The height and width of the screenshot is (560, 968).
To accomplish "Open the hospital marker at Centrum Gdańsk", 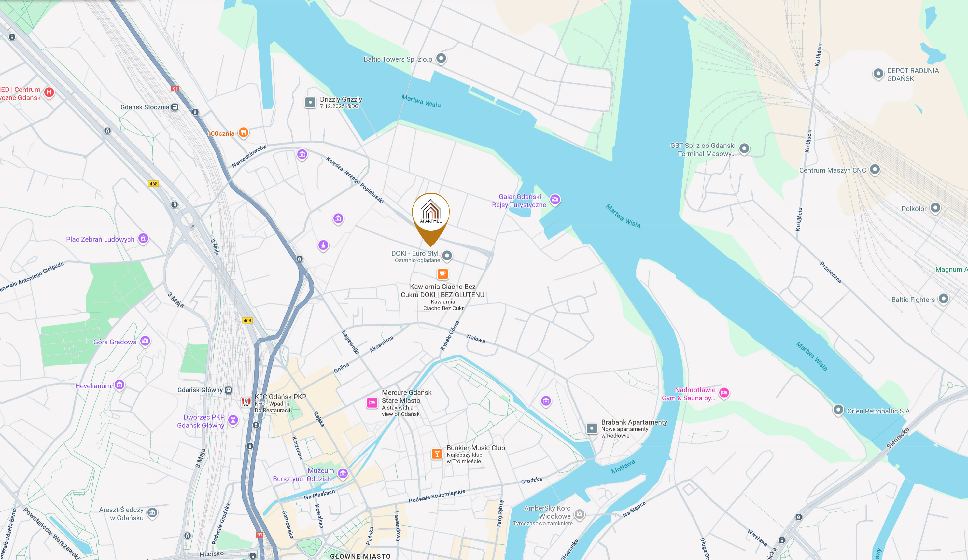I will tap(49, 92).
